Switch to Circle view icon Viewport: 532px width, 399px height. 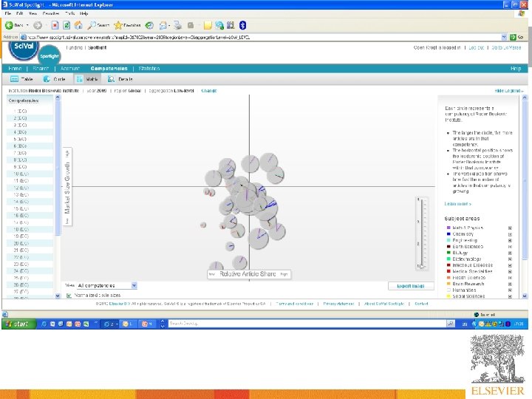point(47,79)
